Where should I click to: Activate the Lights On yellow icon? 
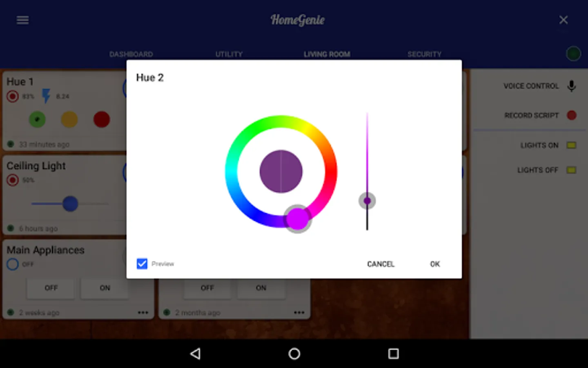pyautogui.click(x=571, y=145)
